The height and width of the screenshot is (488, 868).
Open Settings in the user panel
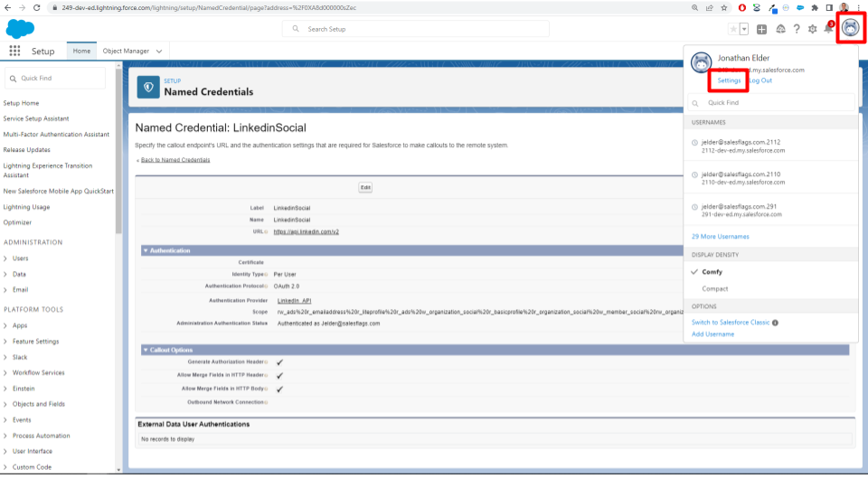pos(729,80)
